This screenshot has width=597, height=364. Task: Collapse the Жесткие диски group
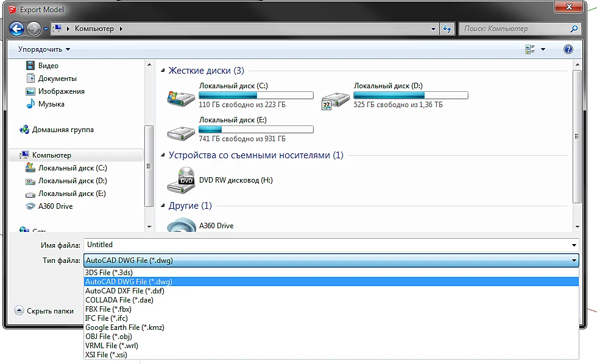coord(163,71)
